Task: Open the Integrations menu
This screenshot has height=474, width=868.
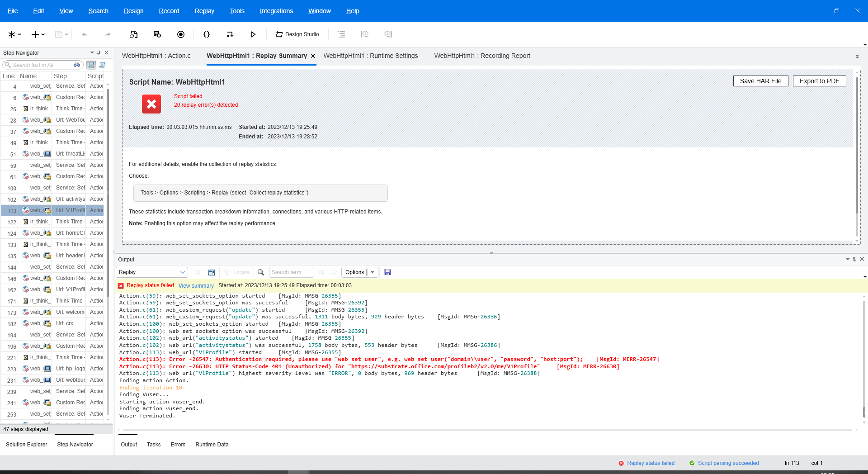Action: coord(276,11)
